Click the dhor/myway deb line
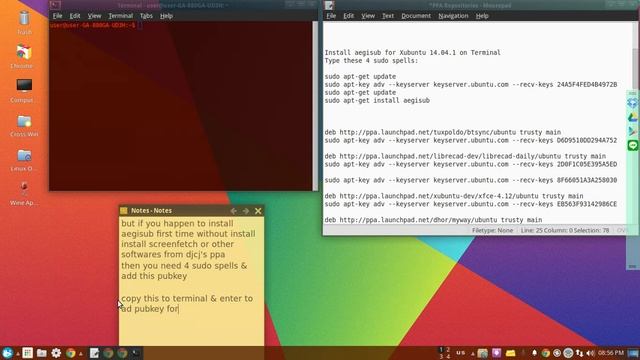 click(433, 220)
